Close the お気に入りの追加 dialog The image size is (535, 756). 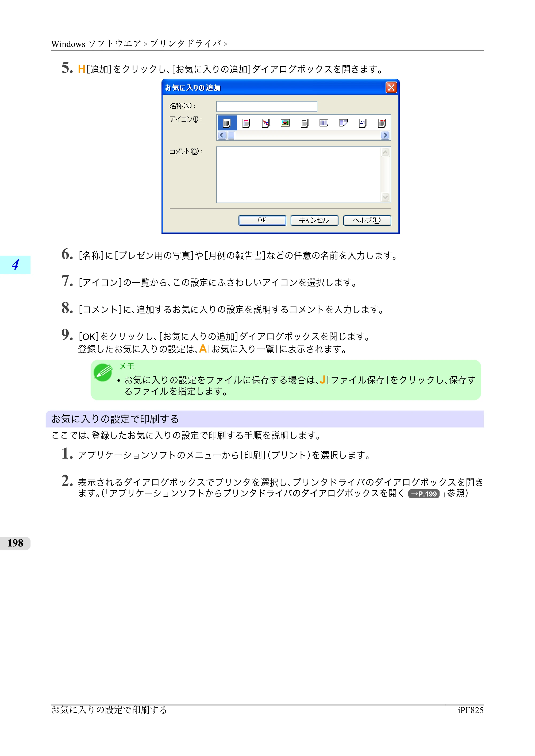391,88
